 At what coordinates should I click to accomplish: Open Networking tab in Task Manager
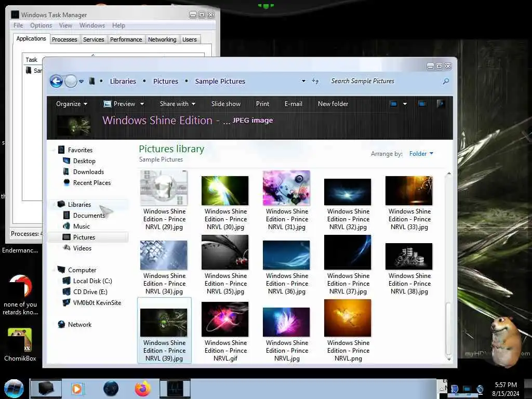click(x=162, y=39)
